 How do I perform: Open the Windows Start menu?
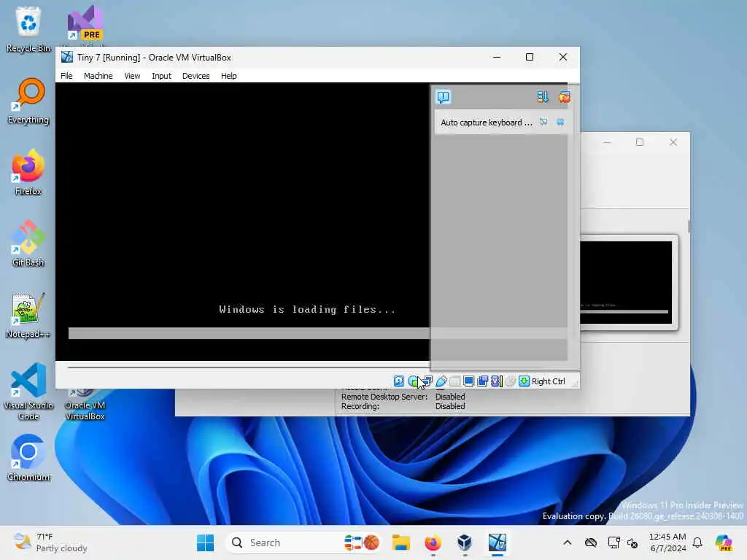coord(205,542)
